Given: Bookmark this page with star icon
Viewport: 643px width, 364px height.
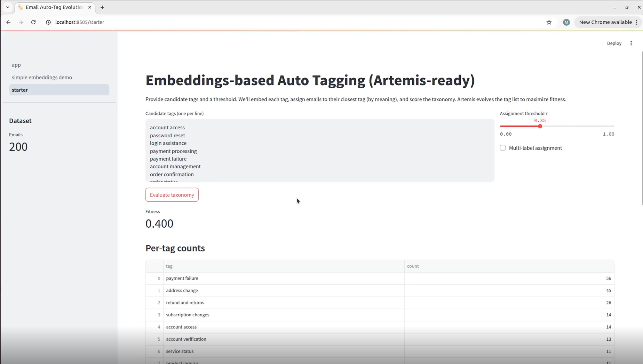Looking at the screenshot, I should (x=549, y=22).
